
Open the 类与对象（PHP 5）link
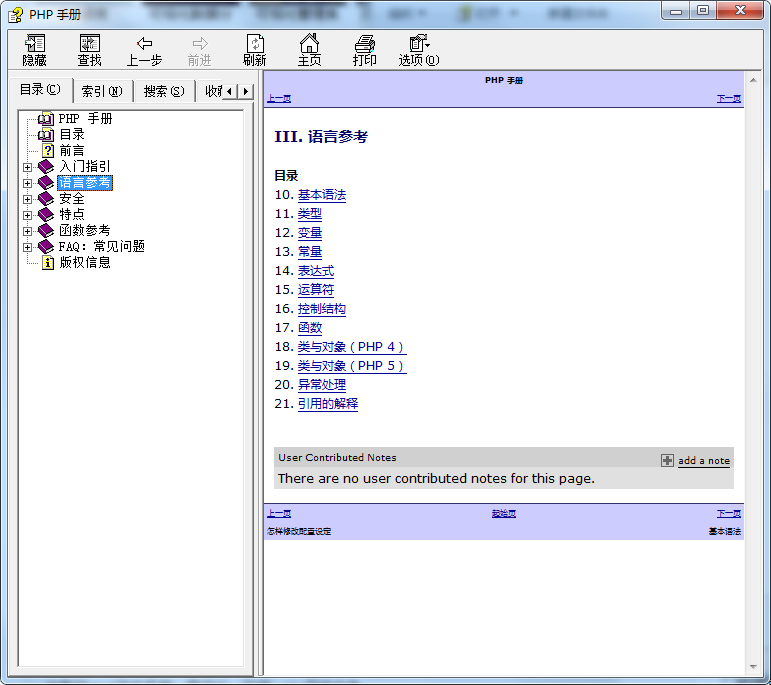(x=351, y=366)
